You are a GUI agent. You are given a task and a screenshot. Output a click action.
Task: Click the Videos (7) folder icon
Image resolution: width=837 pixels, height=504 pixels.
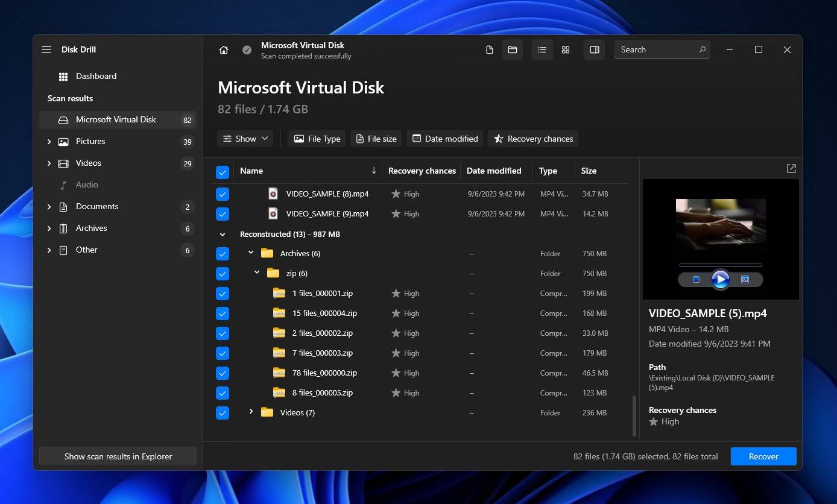pos(267,412)
